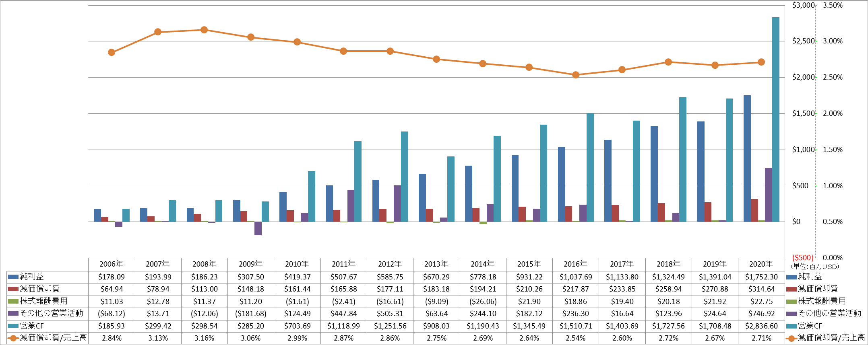Click the $3,000 axis label
This screenshot has width=868, height=345.
pos(803,5)
